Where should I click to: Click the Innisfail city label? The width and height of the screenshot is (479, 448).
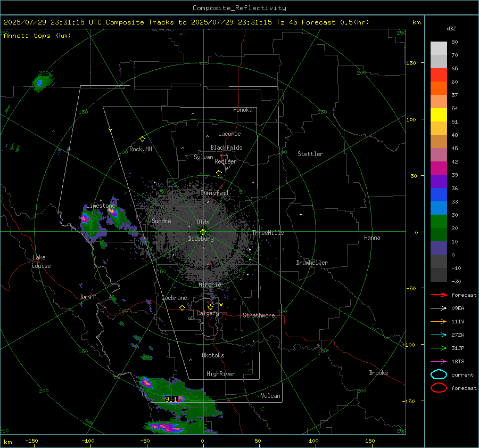[214, 193]
